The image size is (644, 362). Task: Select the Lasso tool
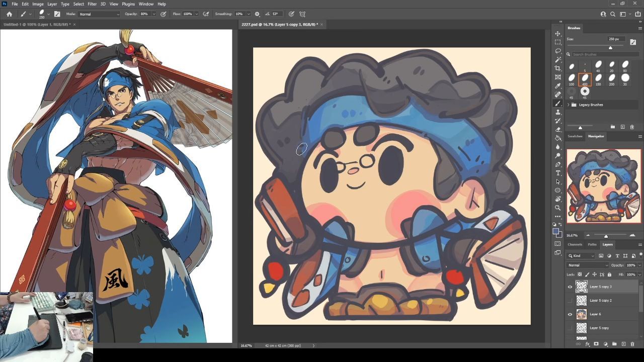(557, 51)
